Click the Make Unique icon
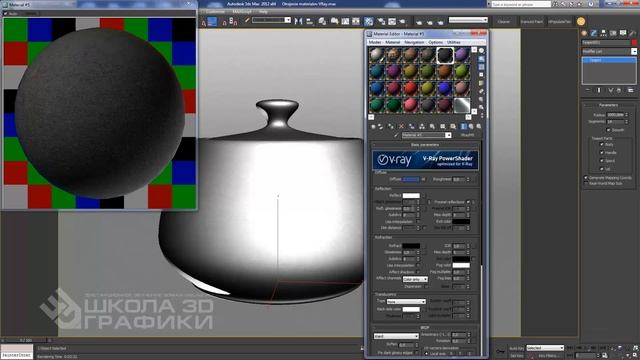This screenshot has width=640, height=360. 422,127
